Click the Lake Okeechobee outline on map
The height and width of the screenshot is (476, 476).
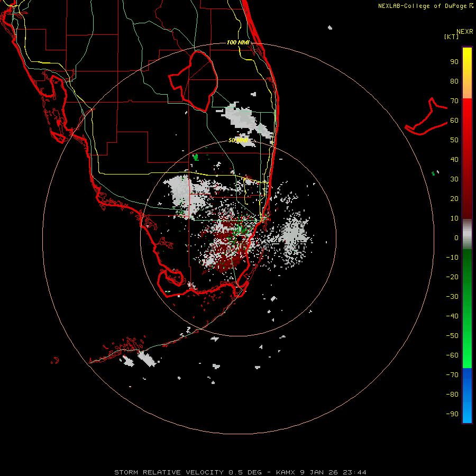(194, 81)
